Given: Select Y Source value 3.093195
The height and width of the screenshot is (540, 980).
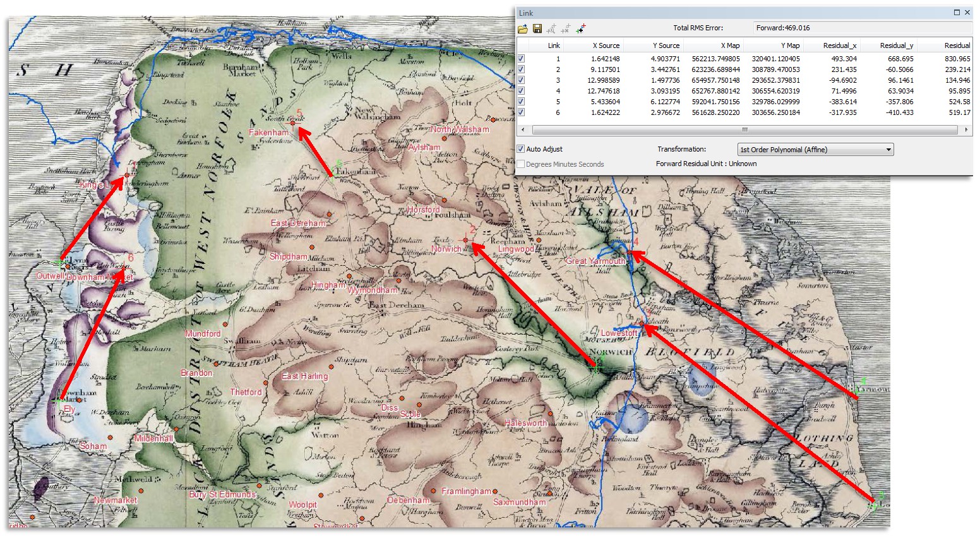Looking at the screenshot, I should 666,91.
